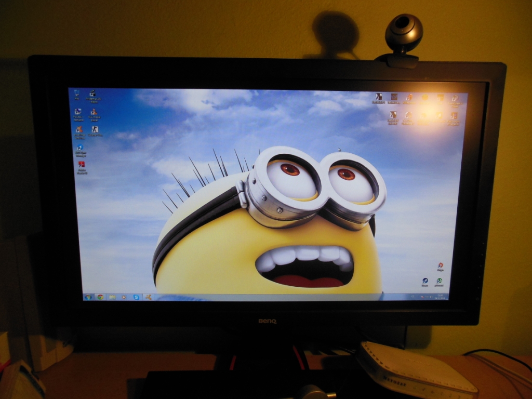This screenshot has height=399, width=532.
Task: Open the green round shortcut near bottom-right
Action: pyautogui.click(x=439, y=282)
